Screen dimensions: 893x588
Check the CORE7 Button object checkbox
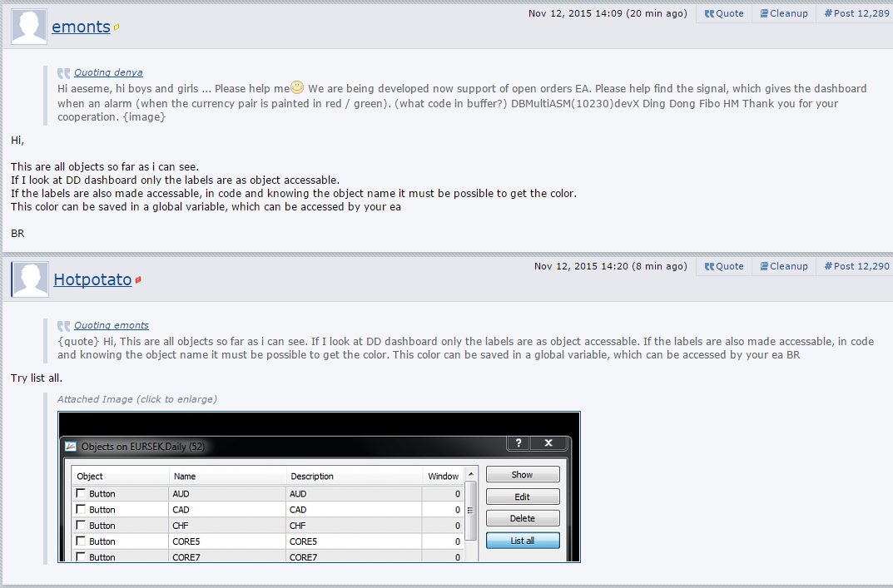point(80,556)
